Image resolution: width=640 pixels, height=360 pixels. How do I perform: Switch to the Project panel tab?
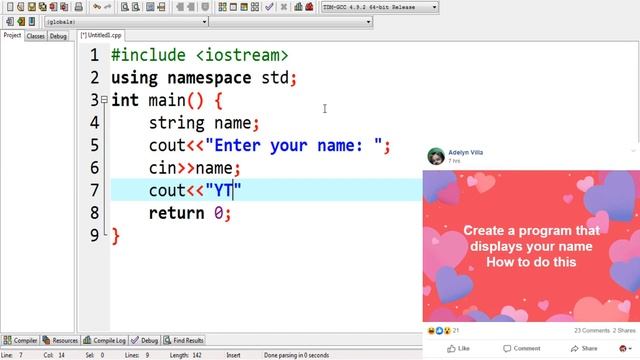[x=12, y=36]
